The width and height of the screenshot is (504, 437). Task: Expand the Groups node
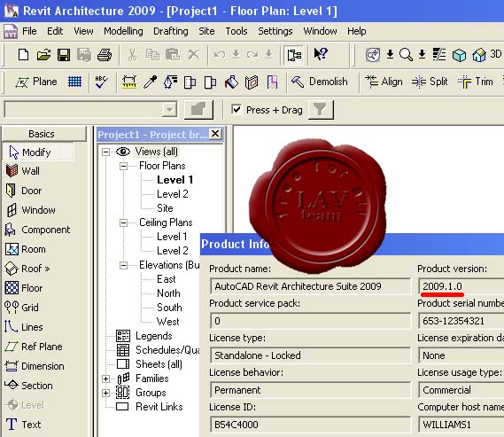tap(105, 393)
